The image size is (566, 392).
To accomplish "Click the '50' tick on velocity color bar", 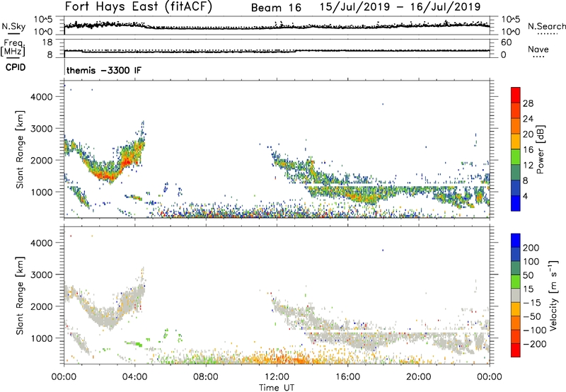I will [x=528, y=275].
